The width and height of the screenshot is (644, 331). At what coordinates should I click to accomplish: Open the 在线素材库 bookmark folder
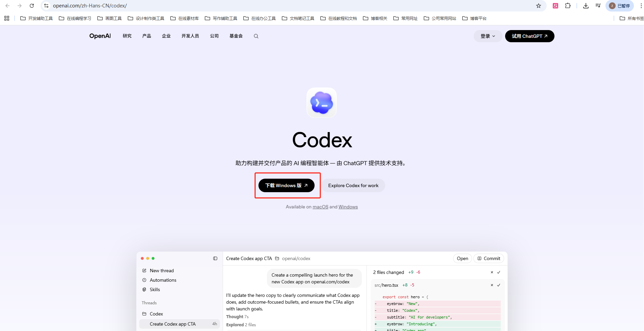pos(184,18)
